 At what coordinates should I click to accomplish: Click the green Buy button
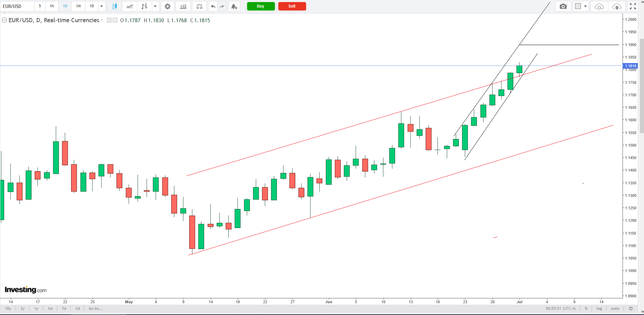click(261, 6)
